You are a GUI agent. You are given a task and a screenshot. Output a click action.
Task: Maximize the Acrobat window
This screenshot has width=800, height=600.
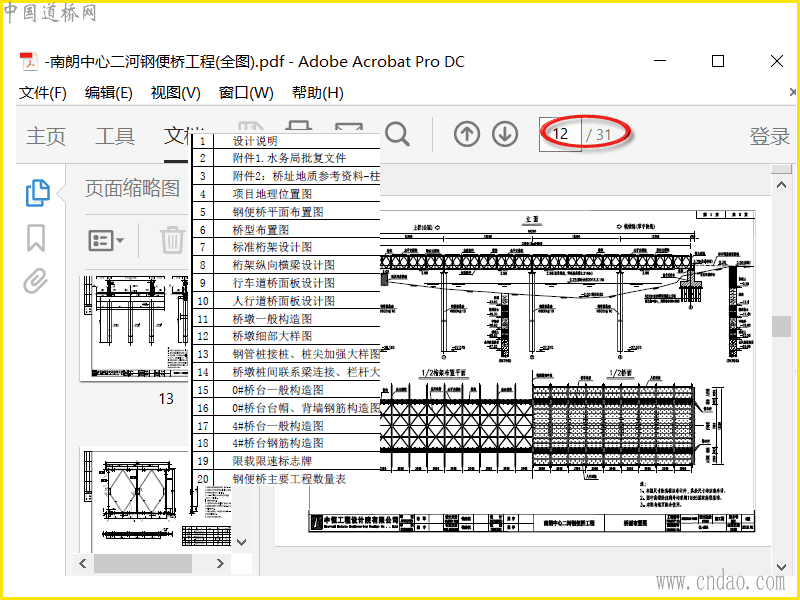coord(718,61)
